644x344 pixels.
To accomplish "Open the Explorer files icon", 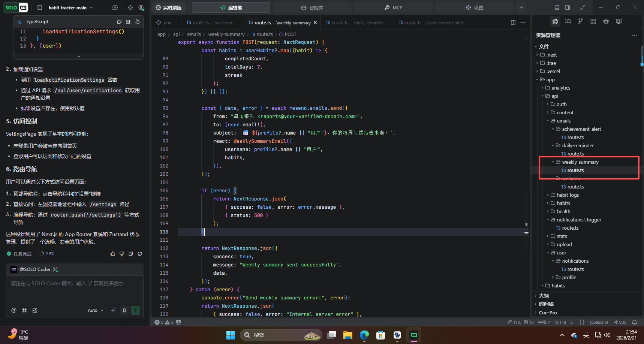I will pos(555,21).
